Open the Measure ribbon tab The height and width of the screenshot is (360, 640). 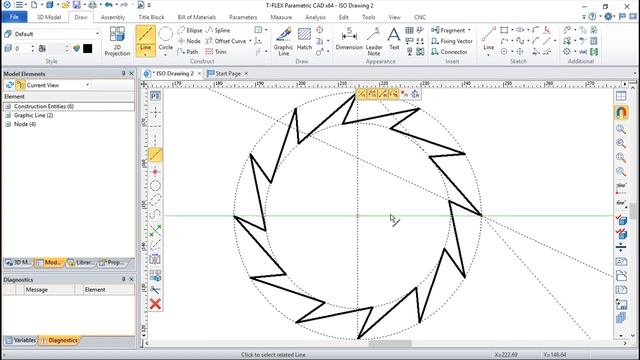point(281,17)
